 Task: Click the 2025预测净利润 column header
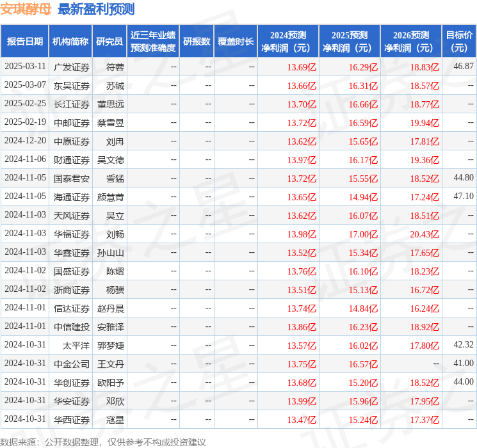tap(350, 42)
